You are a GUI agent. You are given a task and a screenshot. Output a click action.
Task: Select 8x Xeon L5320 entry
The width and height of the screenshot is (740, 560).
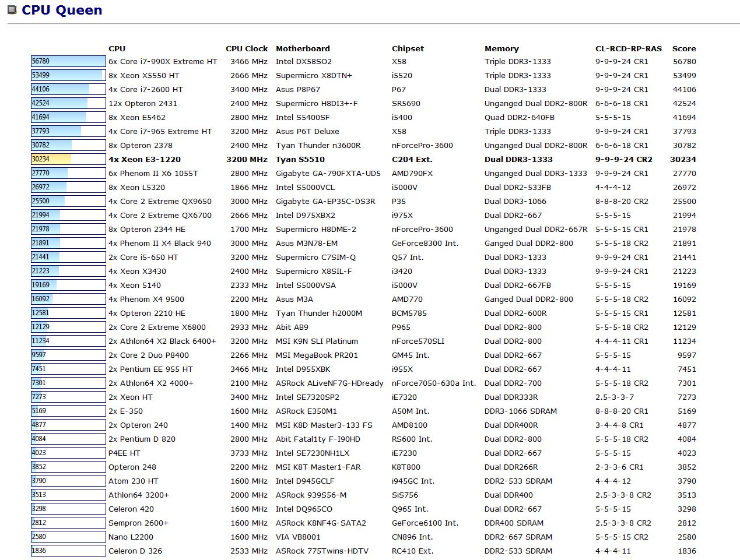pyautogui.click(x=136, y=187)
